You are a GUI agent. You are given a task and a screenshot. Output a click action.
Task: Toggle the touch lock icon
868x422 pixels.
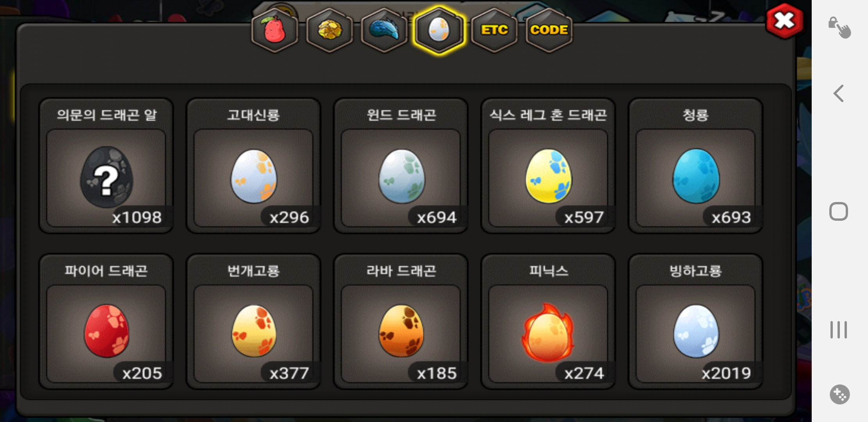coord(839,27)
